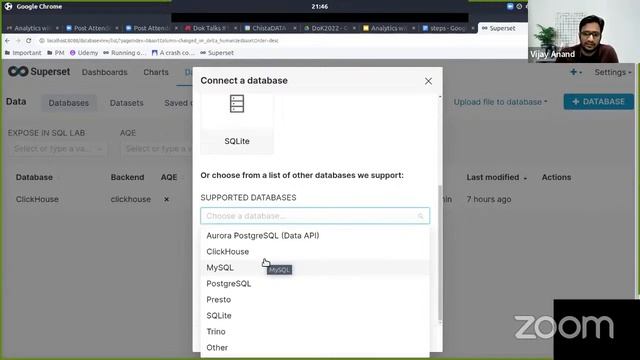Open the Charts menu

(x=156, y=72)
